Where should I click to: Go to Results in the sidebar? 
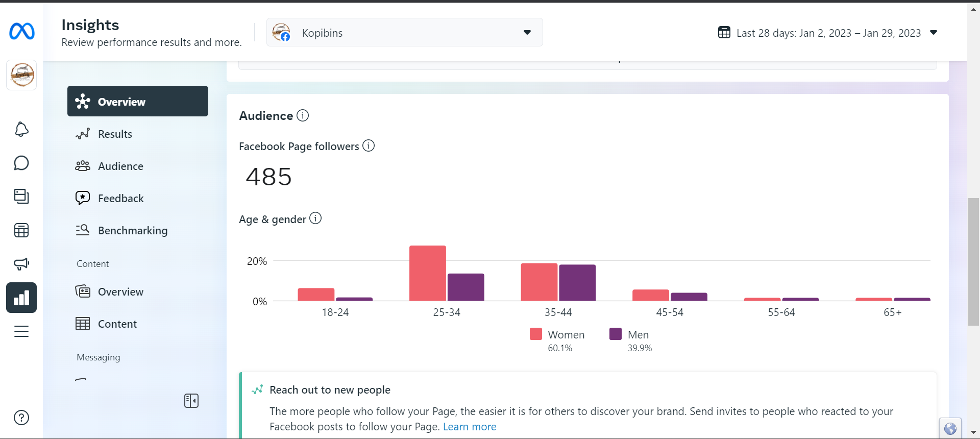coord(115,134)
